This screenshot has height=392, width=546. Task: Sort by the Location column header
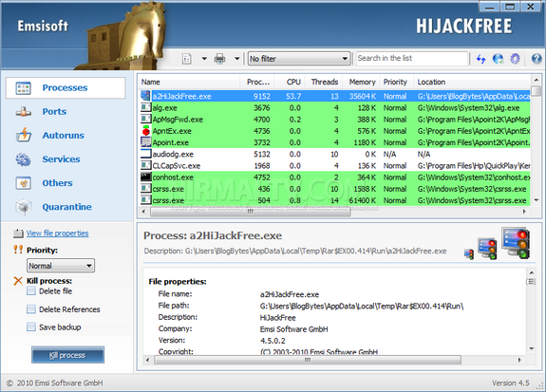(472, 83)
